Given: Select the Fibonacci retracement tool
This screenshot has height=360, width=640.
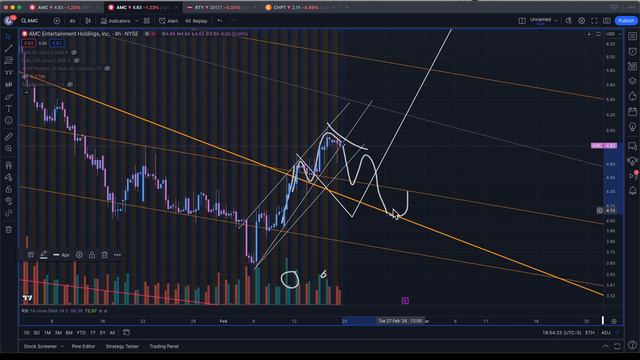Looking at the screenshot, I should coord(9,60).
